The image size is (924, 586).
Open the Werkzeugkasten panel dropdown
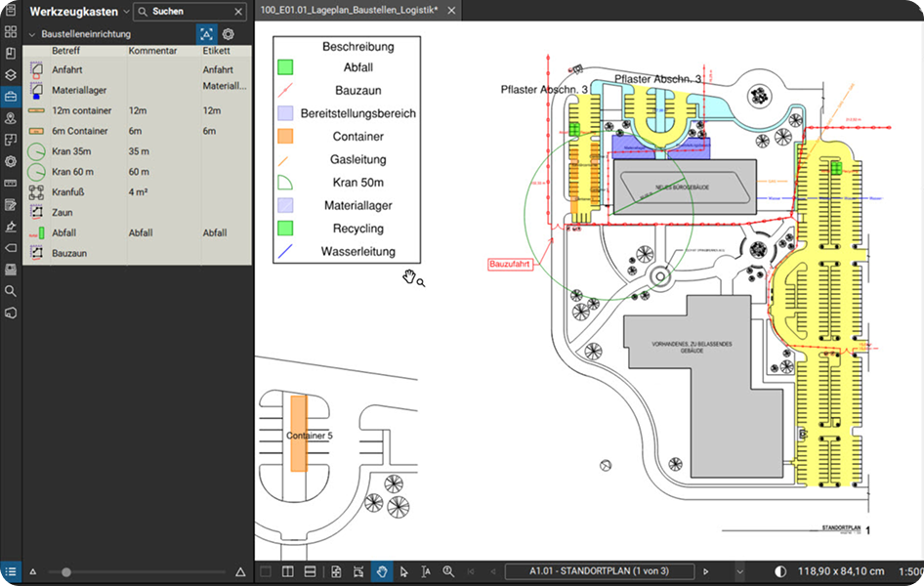click(126, 12)
